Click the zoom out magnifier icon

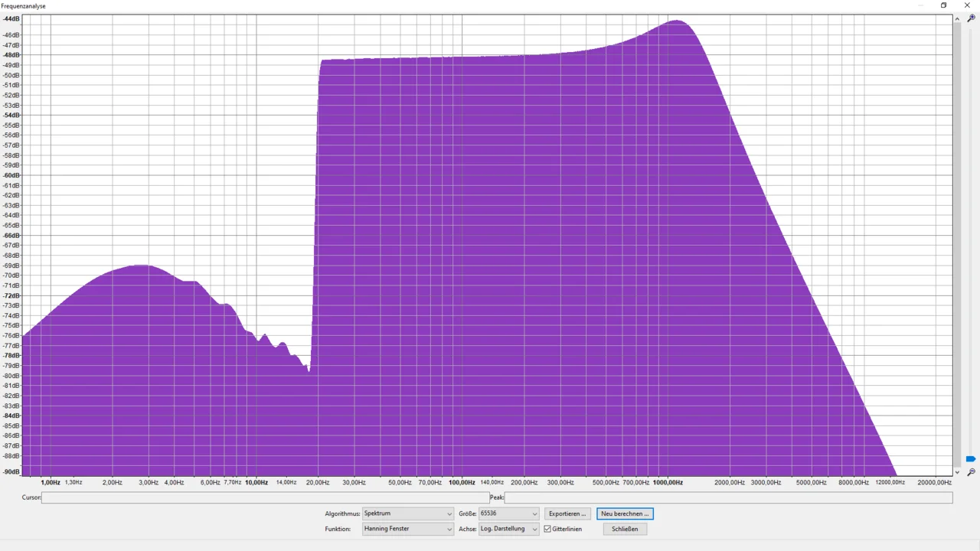pyautogui.click(x=971, y=472)
